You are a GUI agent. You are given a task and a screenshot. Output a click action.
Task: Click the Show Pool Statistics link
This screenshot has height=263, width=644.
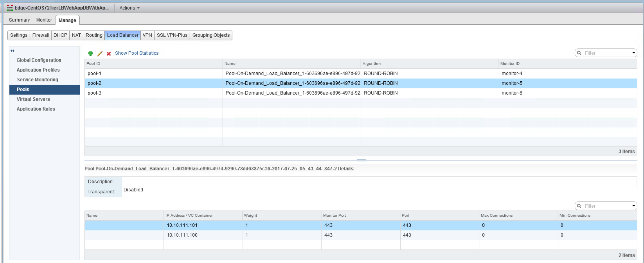click(x=137, y=53)
